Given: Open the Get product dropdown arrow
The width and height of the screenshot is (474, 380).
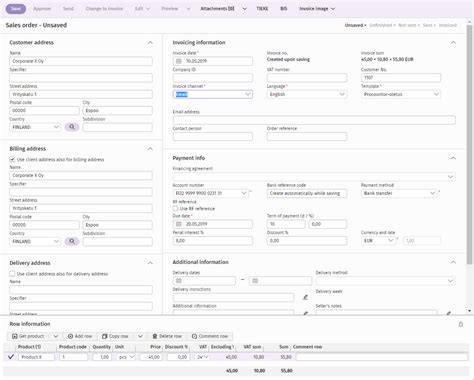Looking at the screenshot, I should 56,336.
